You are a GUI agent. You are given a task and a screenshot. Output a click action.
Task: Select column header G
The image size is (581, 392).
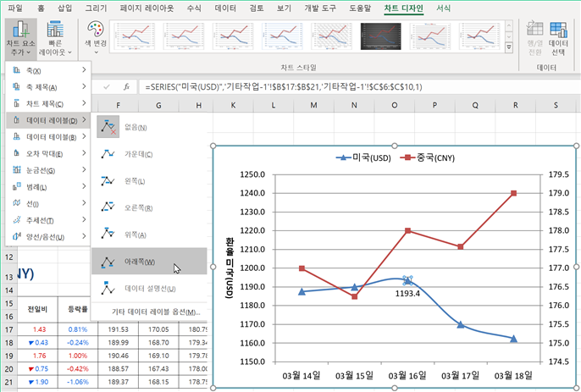[x=158, y=105]
